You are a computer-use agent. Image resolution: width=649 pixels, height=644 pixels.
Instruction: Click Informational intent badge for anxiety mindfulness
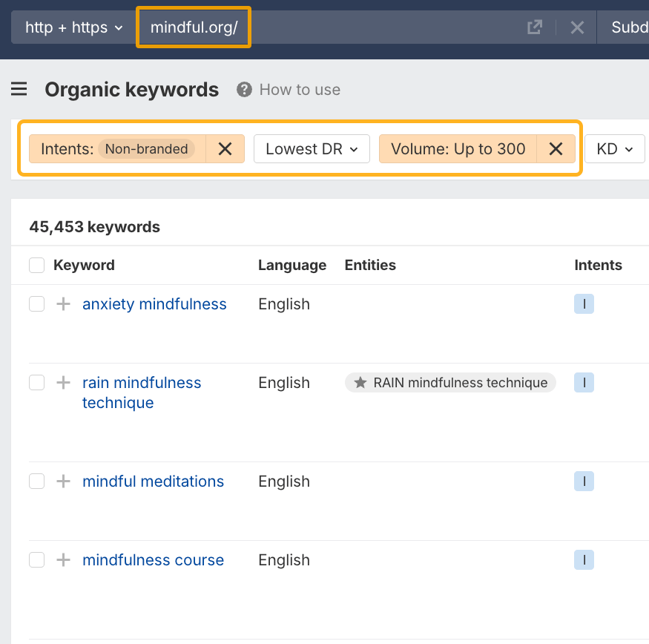[584, 304]
